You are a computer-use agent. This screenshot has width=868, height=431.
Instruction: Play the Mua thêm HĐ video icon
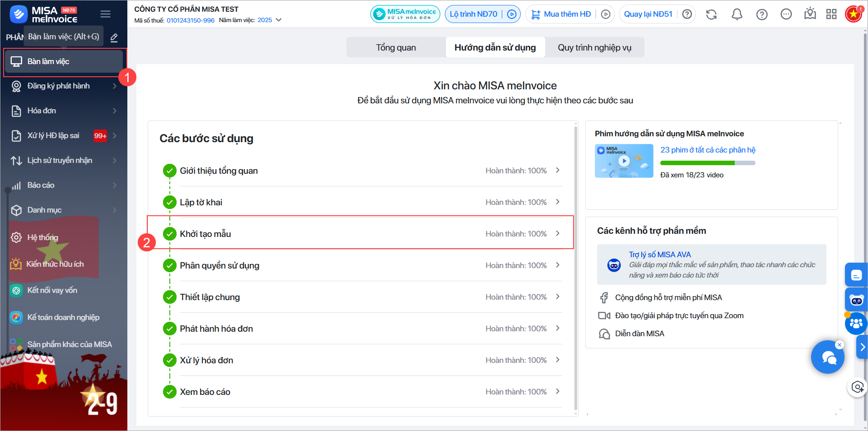pos(606,14)
